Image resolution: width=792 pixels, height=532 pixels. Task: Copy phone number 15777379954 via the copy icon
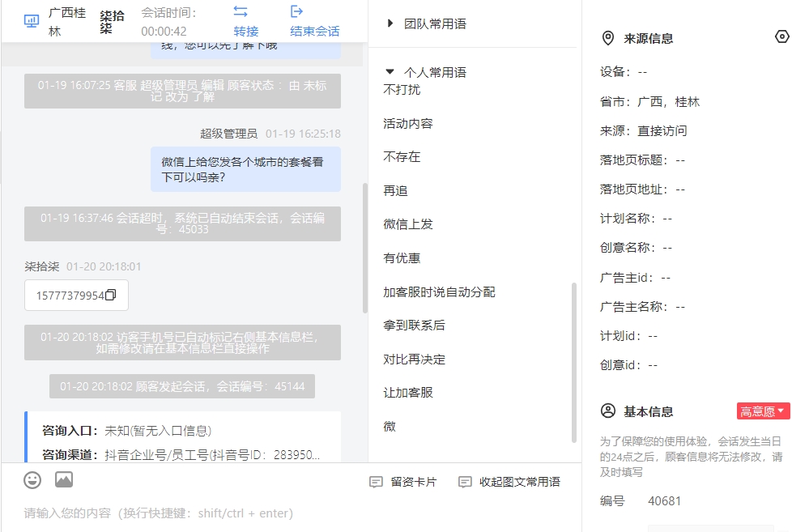[x=111, y=295]
